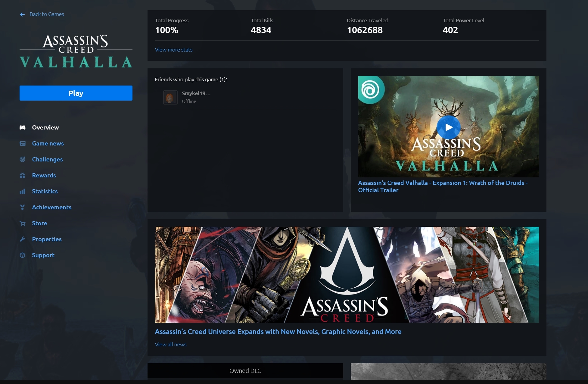Image resolution: width=588 pixels, height=384 pixels.
Task: Switch to the Achievements section
Action: click(52, 207)
